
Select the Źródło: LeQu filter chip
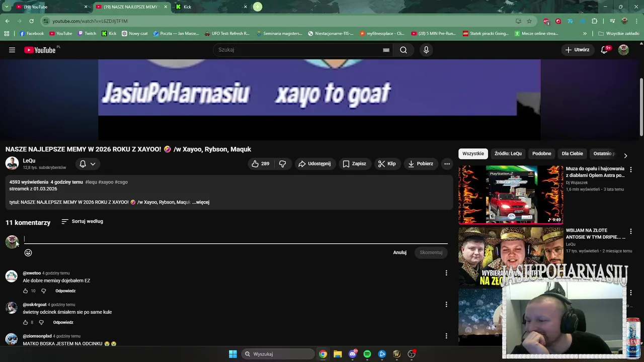click(508, 154)
